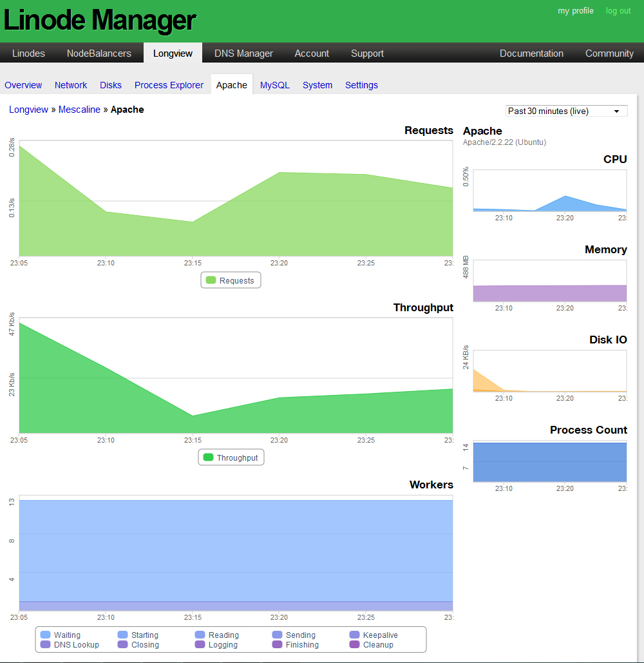Open my profile link
The image size is (644, 663).
[576, 11]
